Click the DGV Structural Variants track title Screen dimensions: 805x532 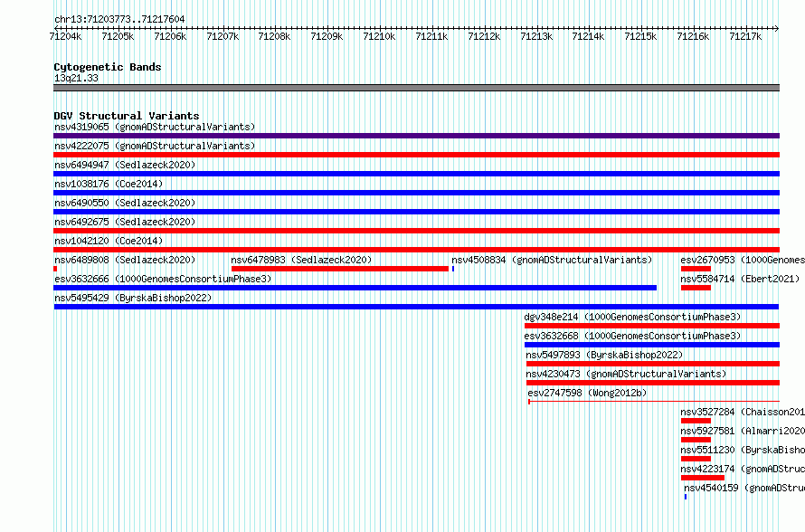click(x=127, y=116)
